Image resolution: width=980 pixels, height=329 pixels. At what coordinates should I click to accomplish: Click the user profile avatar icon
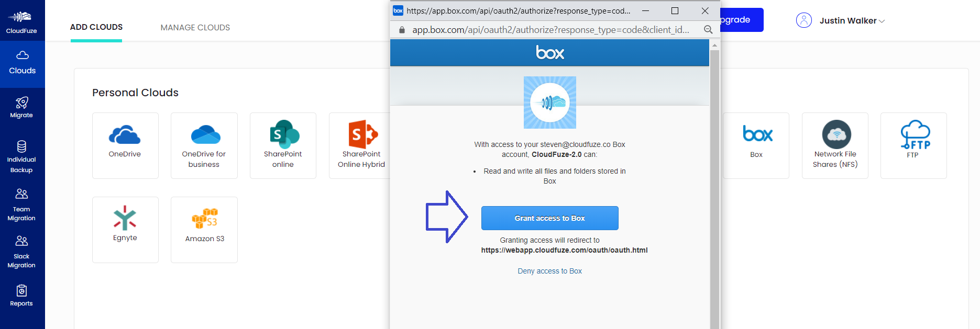click(x=804, y=20)
